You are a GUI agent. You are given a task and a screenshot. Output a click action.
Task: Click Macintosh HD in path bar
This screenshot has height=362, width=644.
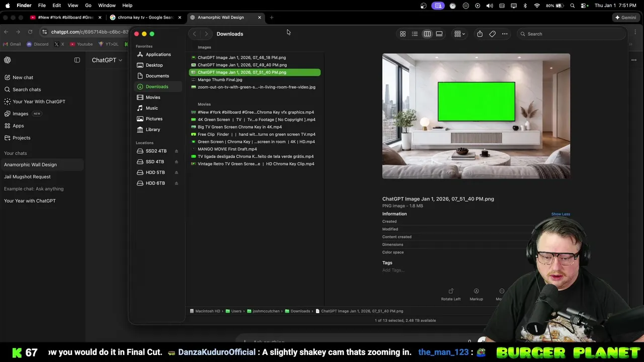[205, 311]
